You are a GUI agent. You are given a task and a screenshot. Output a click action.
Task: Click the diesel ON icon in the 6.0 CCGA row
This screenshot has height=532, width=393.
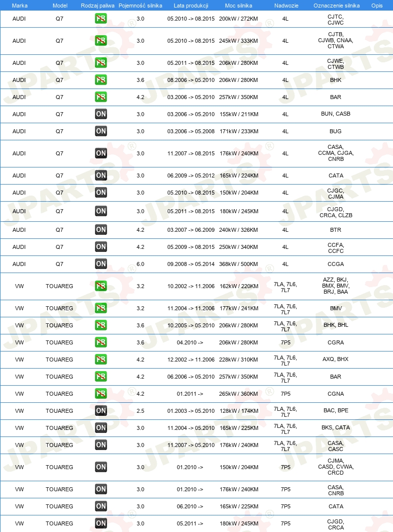tap(101, 263)
